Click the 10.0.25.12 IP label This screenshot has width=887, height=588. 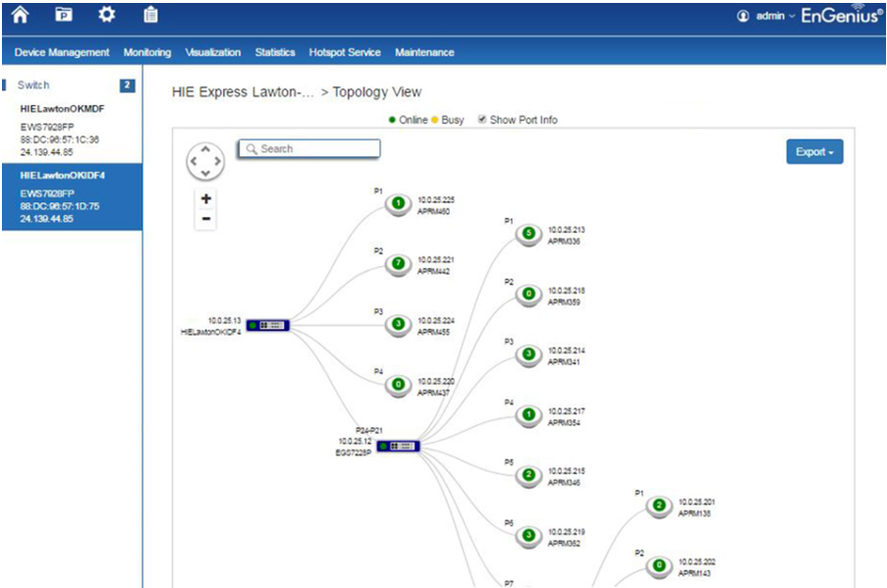click(356, 441)
